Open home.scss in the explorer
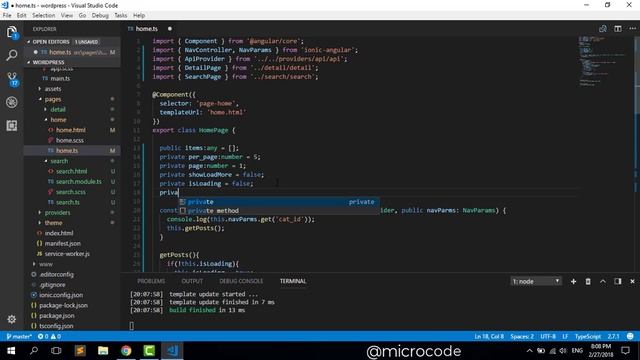Screen dimensions: 640x360 pyautogui.click(x=70, y=140)
